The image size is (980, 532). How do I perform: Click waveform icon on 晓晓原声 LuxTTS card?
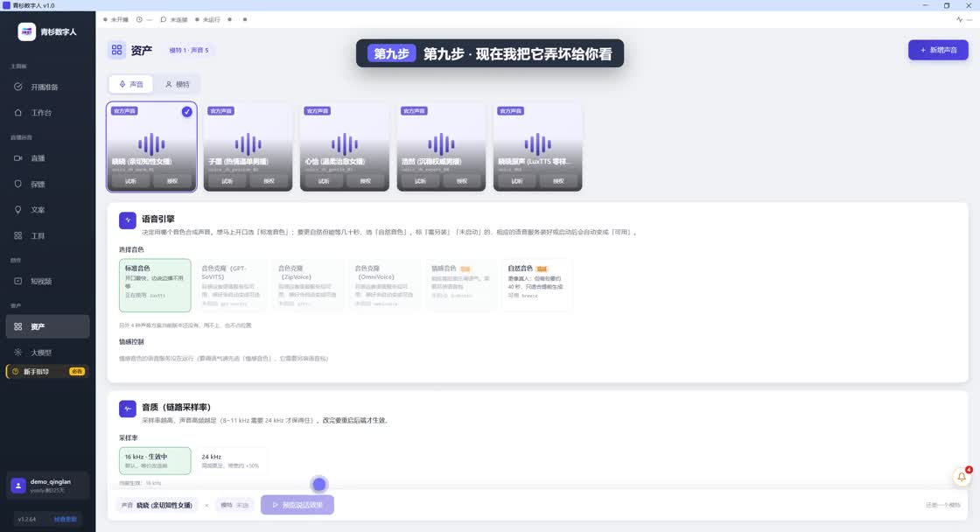click(537, 143)
